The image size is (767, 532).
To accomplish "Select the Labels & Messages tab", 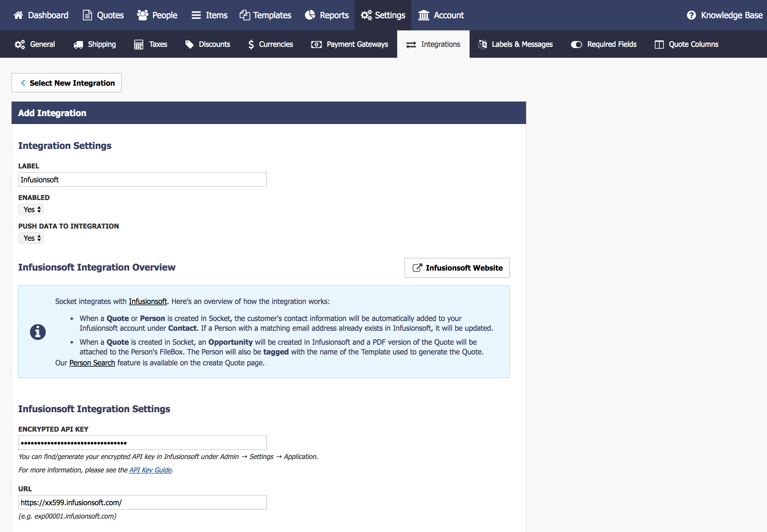I will pos(515,44).
